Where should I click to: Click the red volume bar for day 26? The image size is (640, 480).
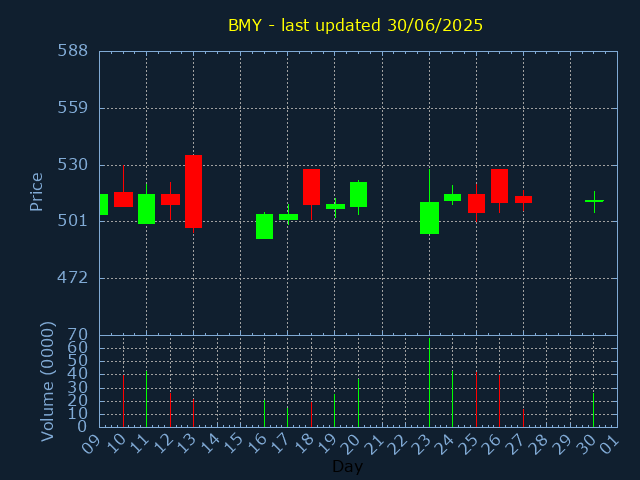(x=500, y=401)
